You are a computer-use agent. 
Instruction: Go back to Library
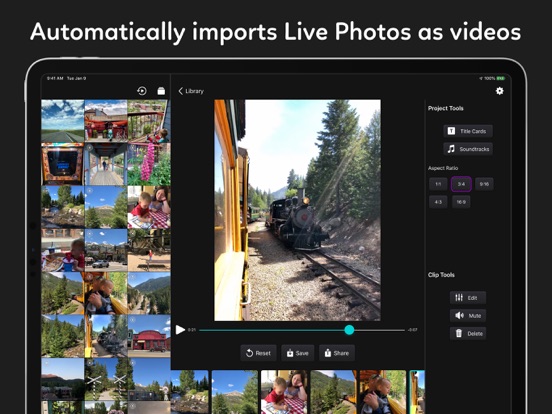(x=191, y=91)
